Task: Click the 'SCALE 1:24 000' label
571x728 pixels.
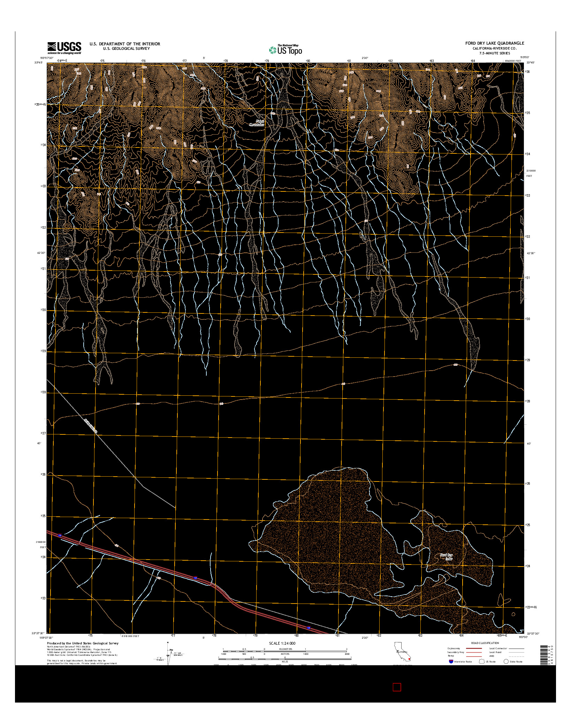Action: tap(282, 643)
